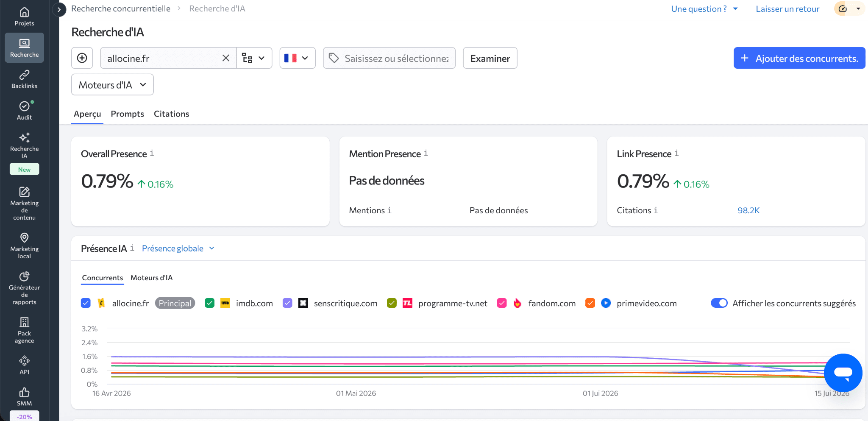Click info icon next to Citations label
The width and height of the screenshot is (868, 421).
point(656,210)
